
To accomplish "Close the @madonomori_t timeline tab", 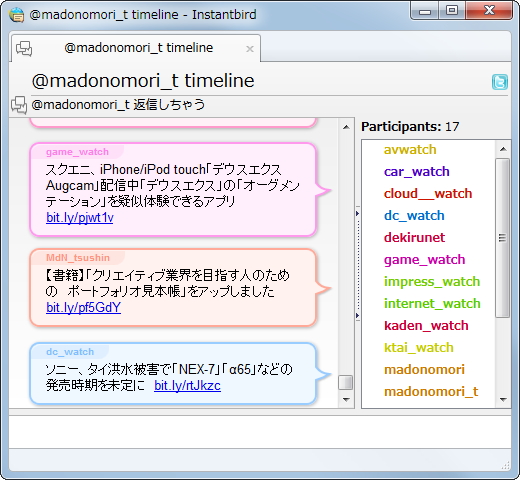I will click(x=250, y=49).
